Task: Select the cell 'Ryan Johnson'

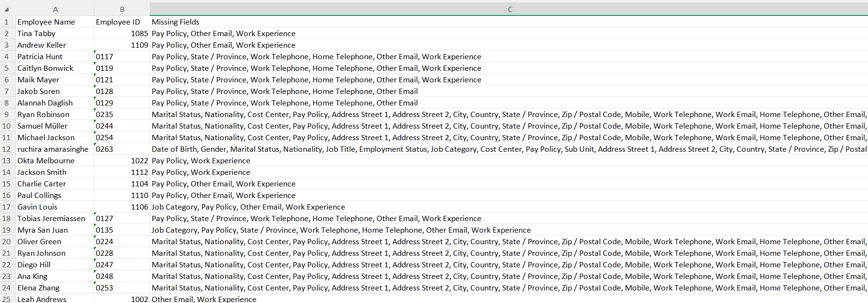Action: coord(55,253)
